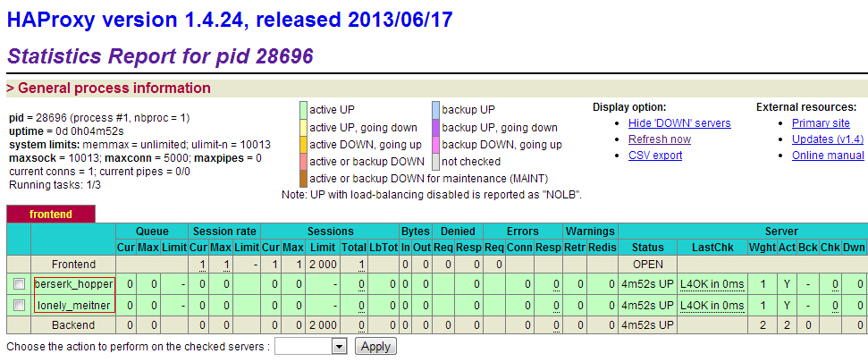Click the Refresh now link
This screenshot has width=868, height=362.
659,139
